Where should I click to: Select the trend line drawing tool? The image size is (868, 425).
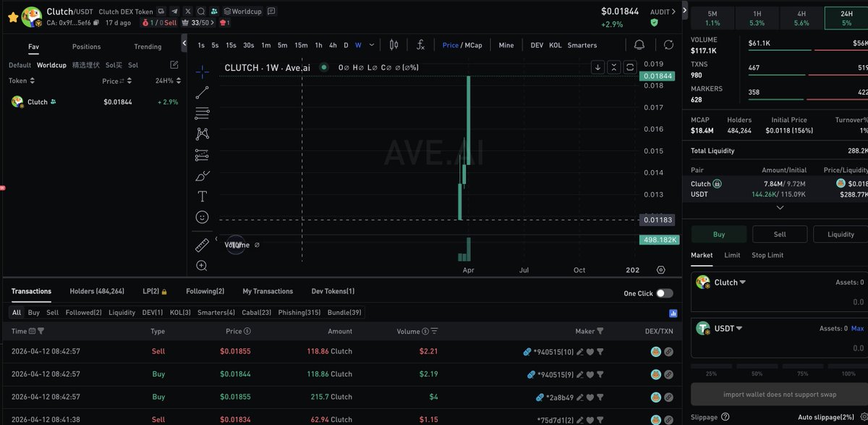[203, 92]
